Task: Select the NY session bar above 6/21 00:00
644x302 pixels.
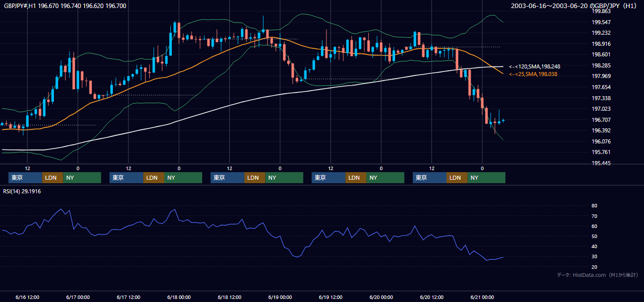Action: [486, 178]
